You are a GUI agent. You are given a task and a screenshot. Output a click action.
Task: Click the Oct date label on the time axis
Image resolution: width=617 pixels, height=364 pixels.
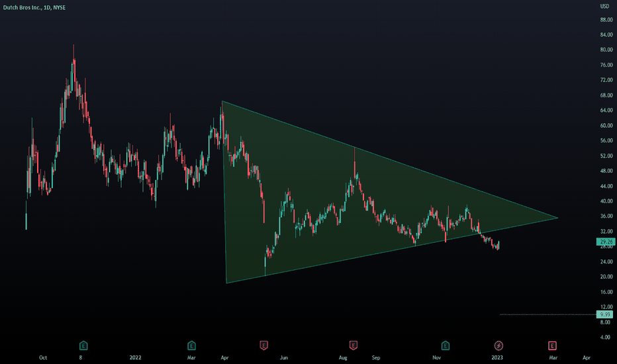click(43, 357)
